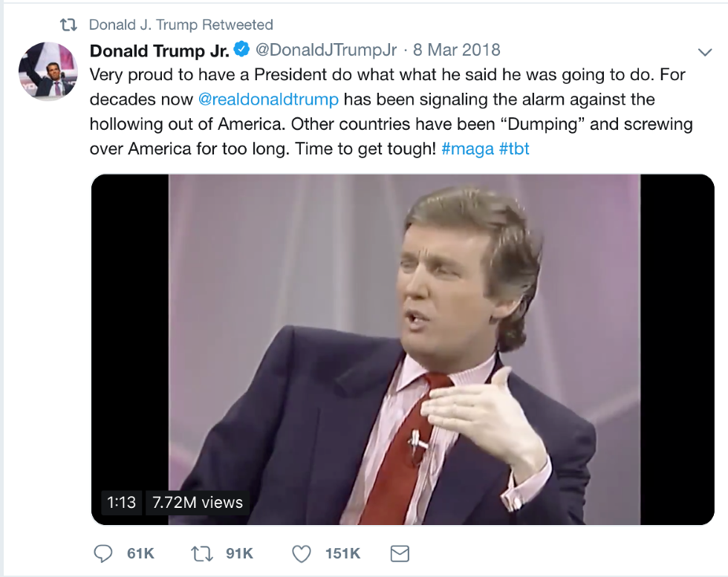Click the @realdonaldtrump mention

[x=268, y=100]
